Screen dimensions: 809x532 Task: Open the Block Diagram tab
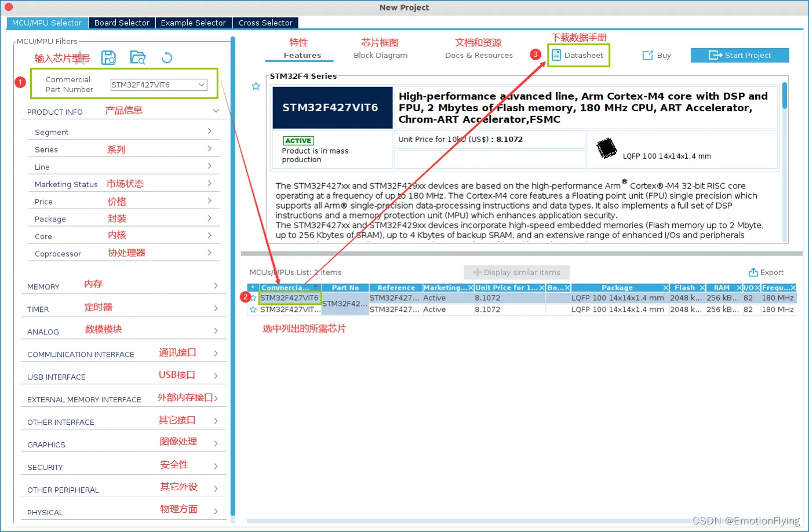click(380, 55)
